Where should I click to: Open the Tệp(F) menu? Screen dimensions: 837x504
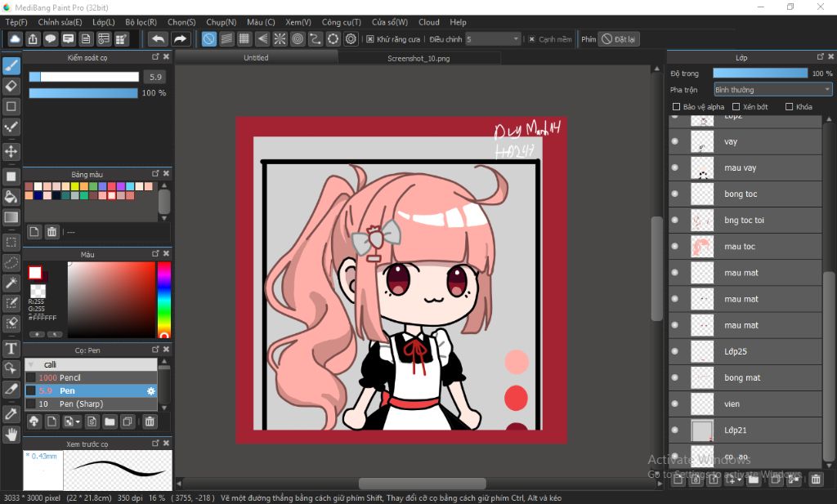(16, 22)
